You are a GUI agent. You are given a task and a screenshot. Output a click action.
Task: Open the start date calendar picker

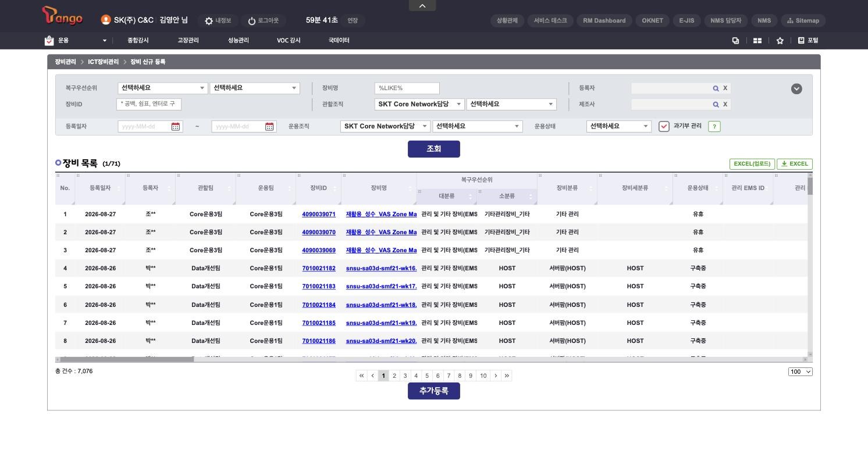176,127
